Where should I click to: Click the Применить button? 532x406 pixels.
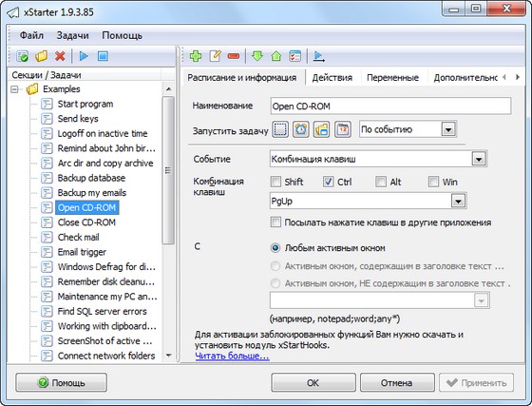[x=476, y=382]
